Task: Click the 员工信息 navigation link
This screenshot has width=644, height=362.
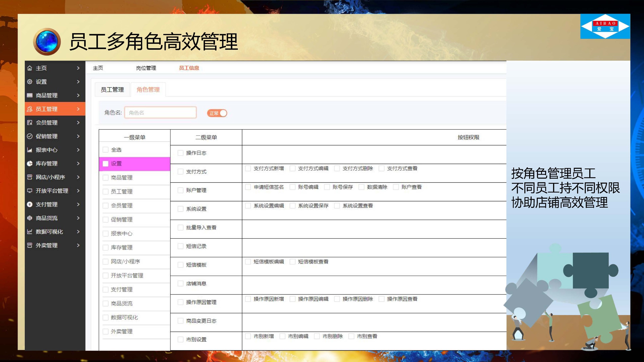Action: [188, 68]
